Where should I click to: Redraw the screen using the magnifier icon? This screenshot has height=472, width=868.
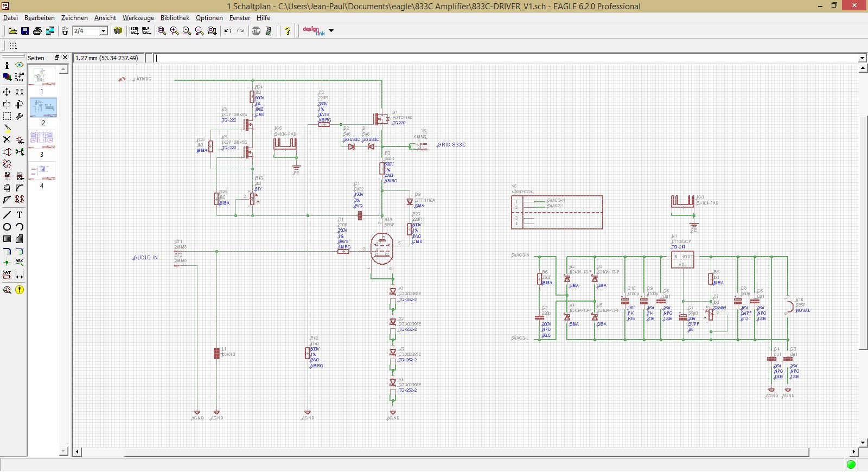click(199, 31)
